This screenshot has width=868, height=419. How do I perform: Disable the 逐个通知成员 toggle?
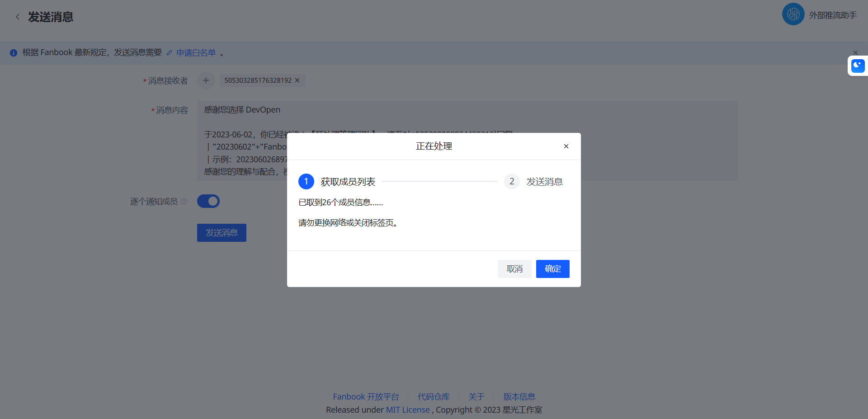(x=208, y=201)
